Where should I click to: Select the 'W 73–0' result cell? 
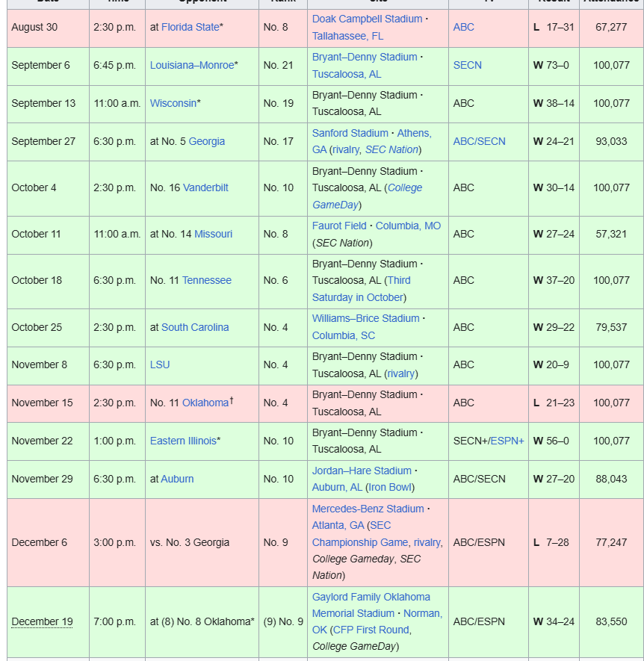click(554, 65)
